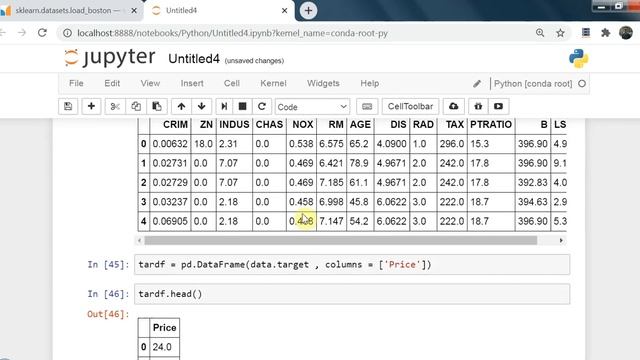Viewport: 640px width, 360px height.
Task: Click the AGE value 45.8
Action: click(359, 202)
